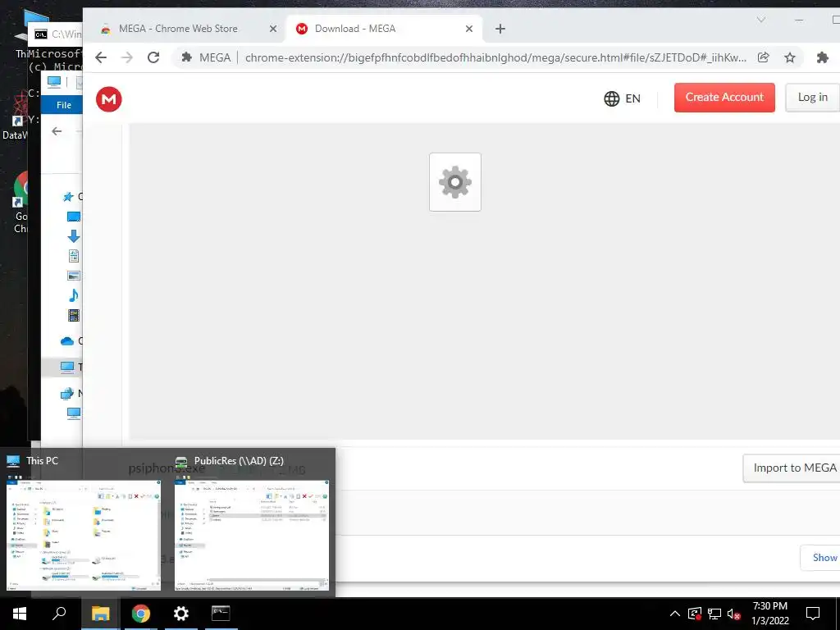Reload the current page
The image size is (840, 630).
point(153,58)
